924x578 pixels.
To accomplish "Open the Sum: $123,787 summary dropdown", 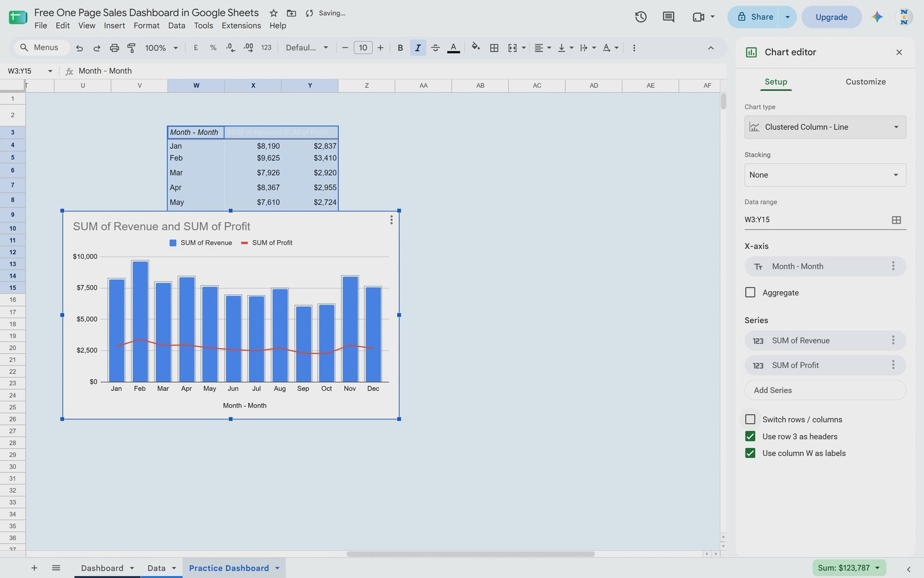I will pyautogui.click(x=849, y=568).
